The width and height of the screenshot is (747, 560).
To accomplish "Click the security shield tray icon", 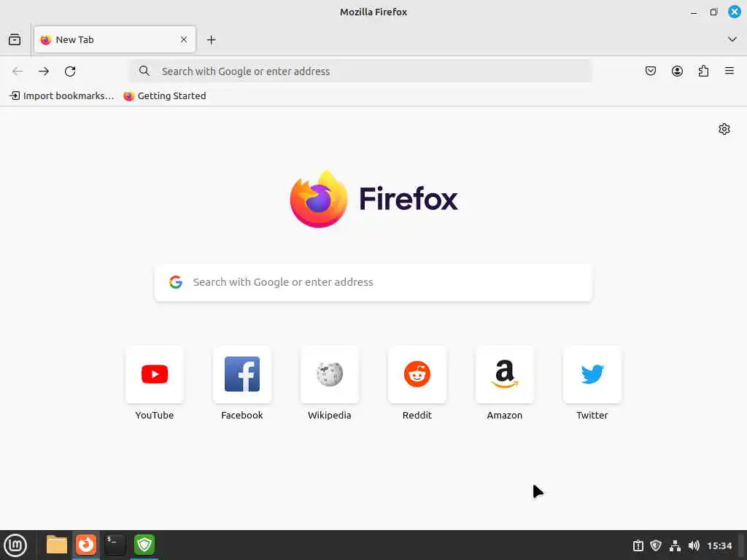I will 656,545.
